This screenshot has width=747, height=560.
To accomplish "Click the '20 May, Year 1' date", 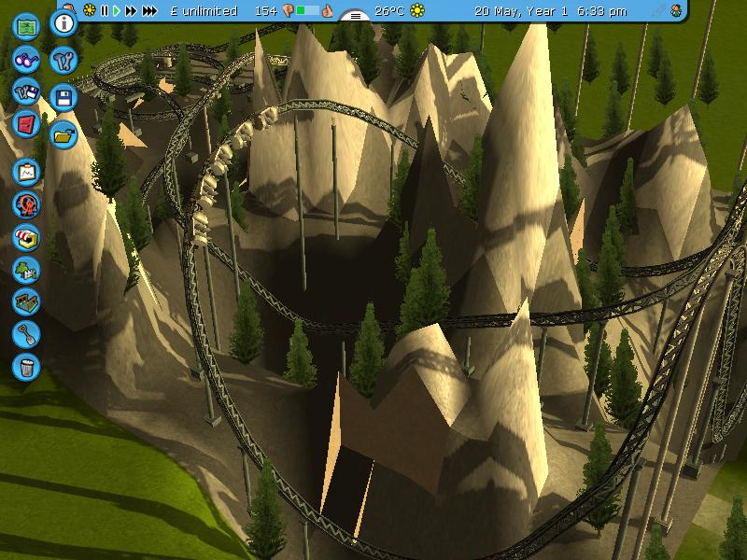I will click(521, 11).
